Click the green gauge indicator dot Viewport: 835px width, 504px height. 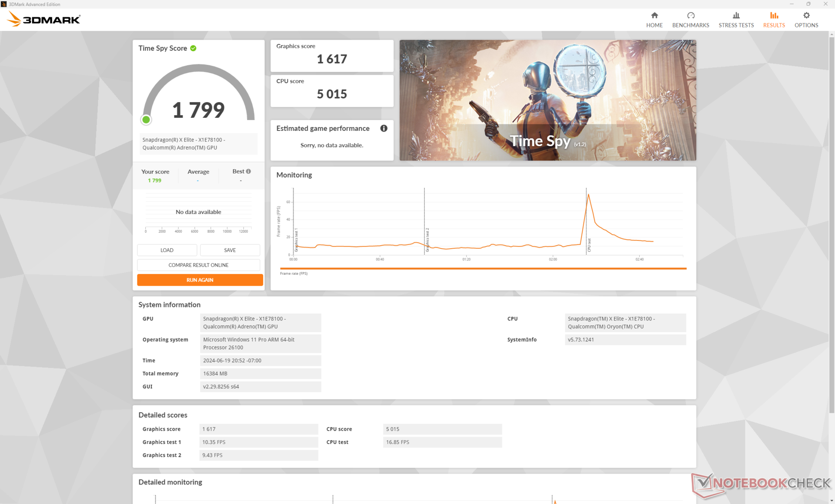click(146, 120)
